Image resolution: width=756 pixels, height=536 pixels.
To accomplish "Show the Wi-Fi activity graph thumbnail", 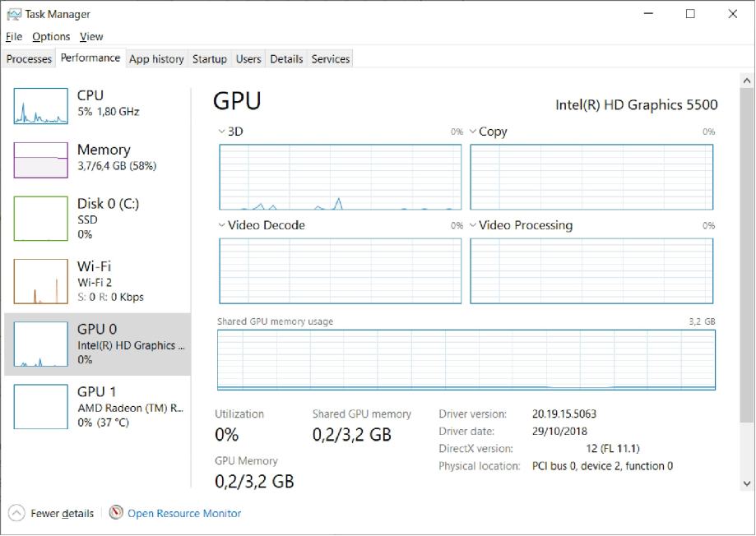I will [41, 281].
